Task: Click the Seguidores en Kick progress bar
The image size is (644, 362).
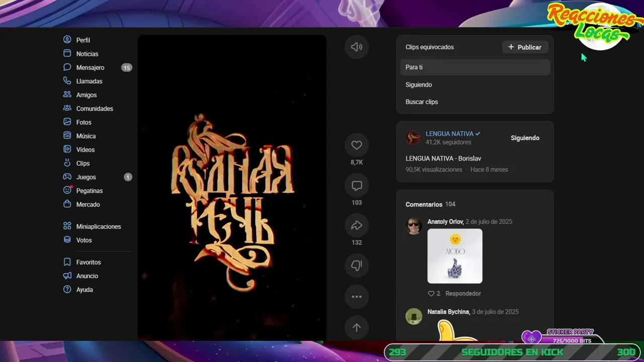Action: (x=512, y=352)
